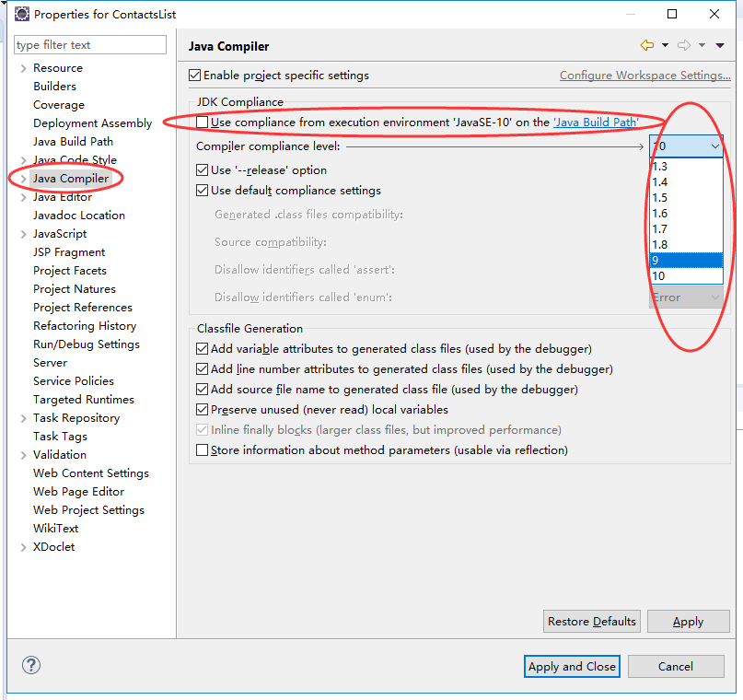Expand the XDoclet tree node

[x=23, y=547]
